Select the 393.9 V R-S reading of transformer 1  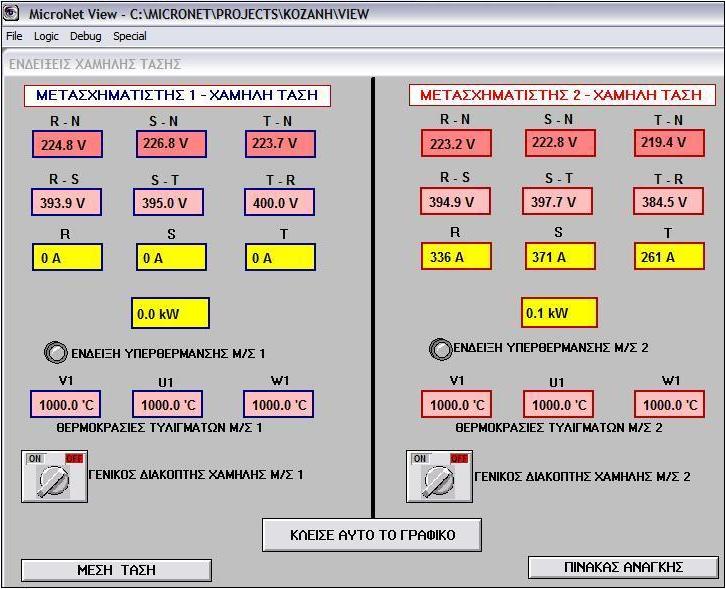(x=66, y=202)
